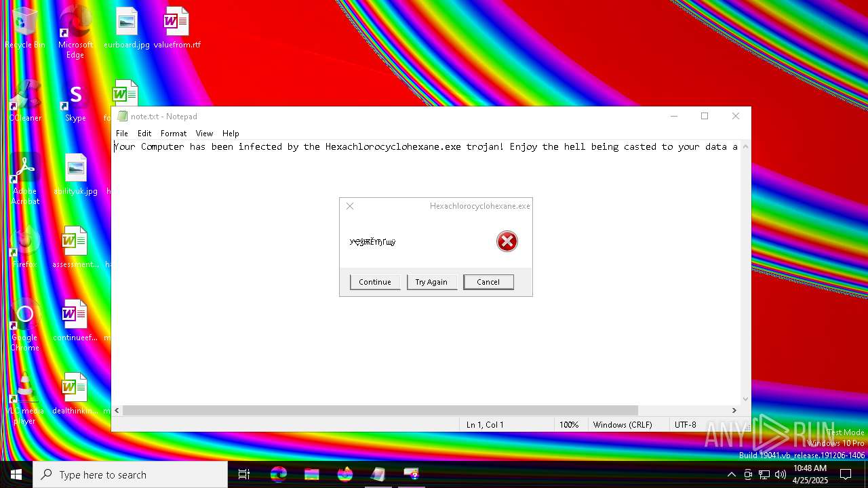Click Notepad horizontal scrollbar thumb
This screenshot has height=488, width=868.
click(x=380, y=410)
